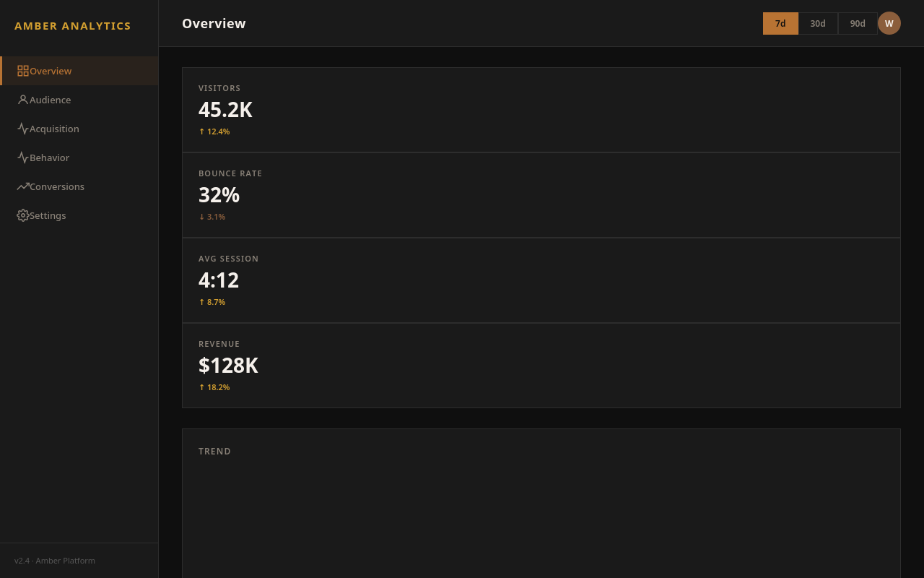Screen dimensions: 924x578
Task: Select the REVENUE $128K card
Action: tap(541, 365)
